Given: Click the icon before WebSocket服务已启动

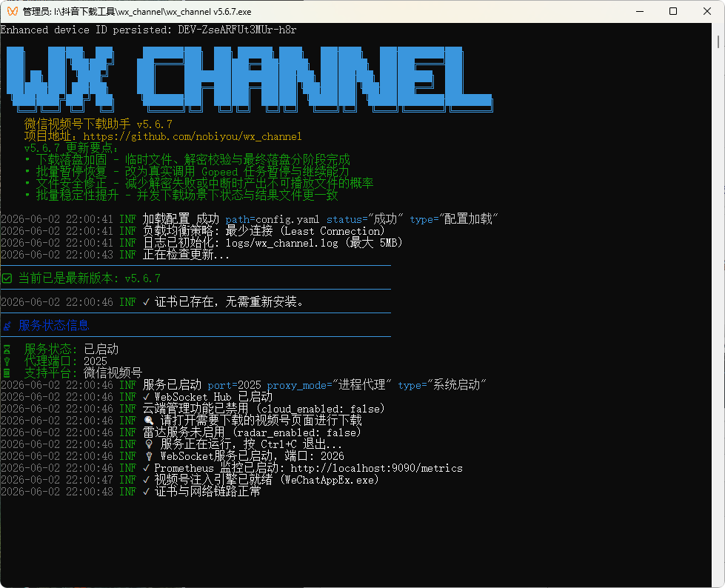Looking at the screenshot, I should [x=148, y=456].
